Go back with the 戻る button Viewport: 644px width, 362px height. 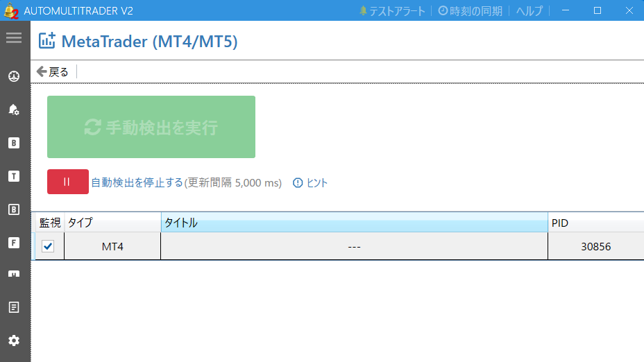click(x=52, y=72)
